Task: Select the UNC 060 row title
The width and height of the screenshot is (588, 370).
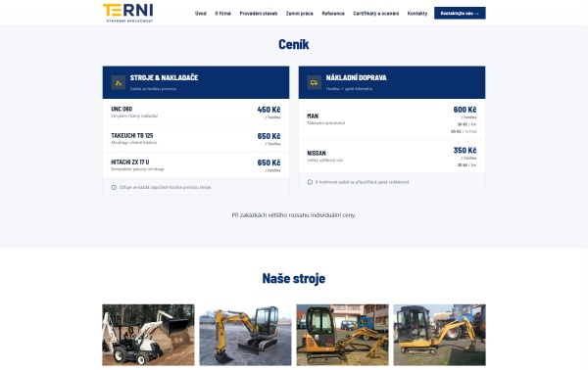Action: click(x=122, y=109)
